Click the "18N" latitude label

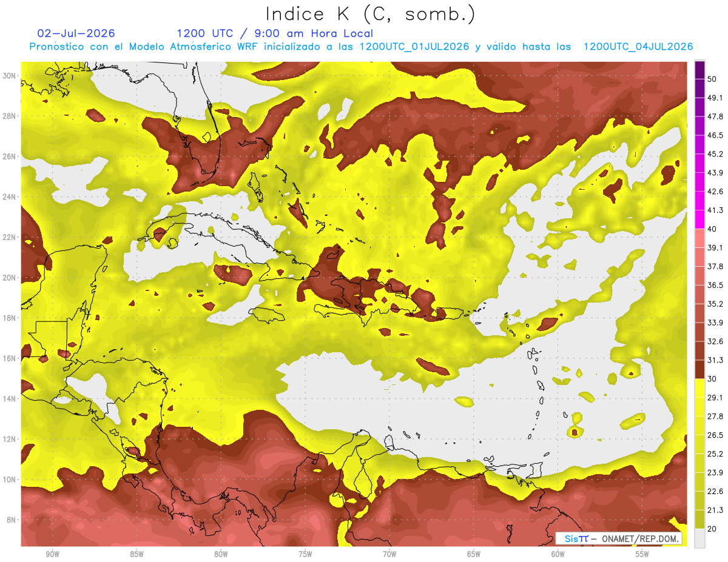click(x=10, y=318)
